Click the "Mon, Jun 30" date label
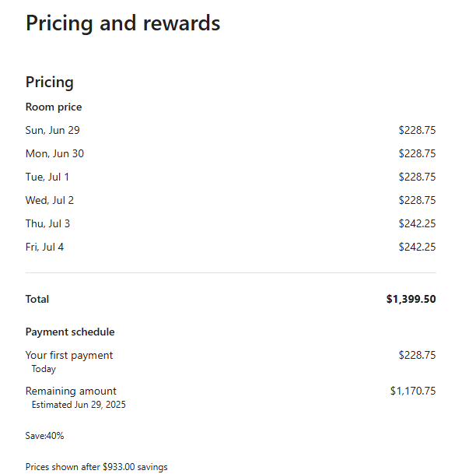The height and width of the screenshot is (474, 476). point(54,153)
